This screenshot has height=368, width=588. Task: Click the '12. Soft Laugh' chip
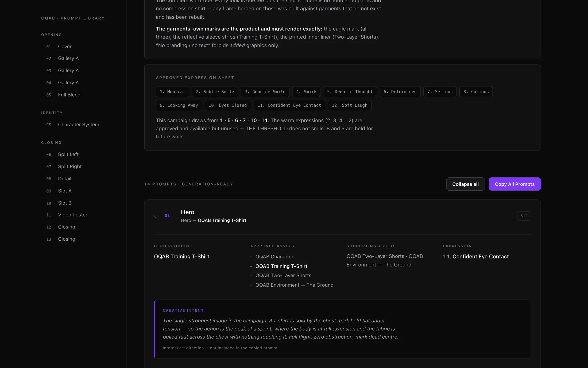349,105
